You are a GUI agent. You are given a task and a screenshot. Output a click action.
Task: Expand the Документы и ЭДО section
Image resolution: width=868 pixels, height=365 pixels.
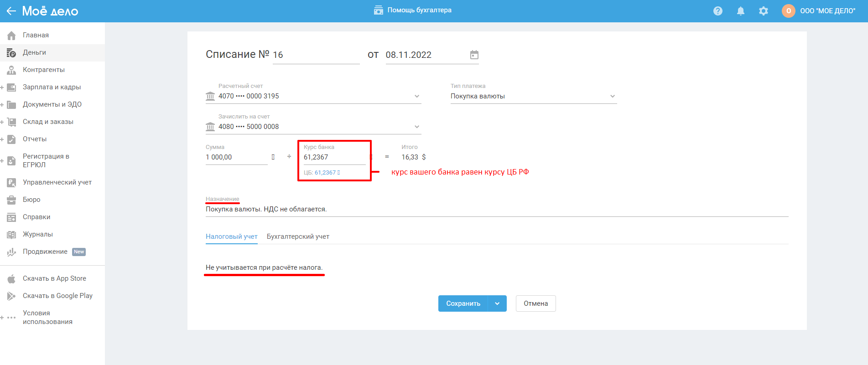2,104
